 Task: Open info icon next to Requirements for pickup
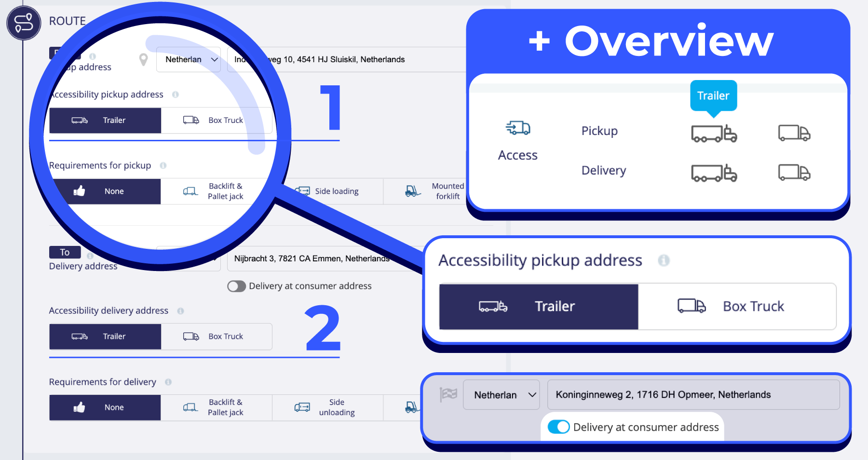click(x=163, y=165)
